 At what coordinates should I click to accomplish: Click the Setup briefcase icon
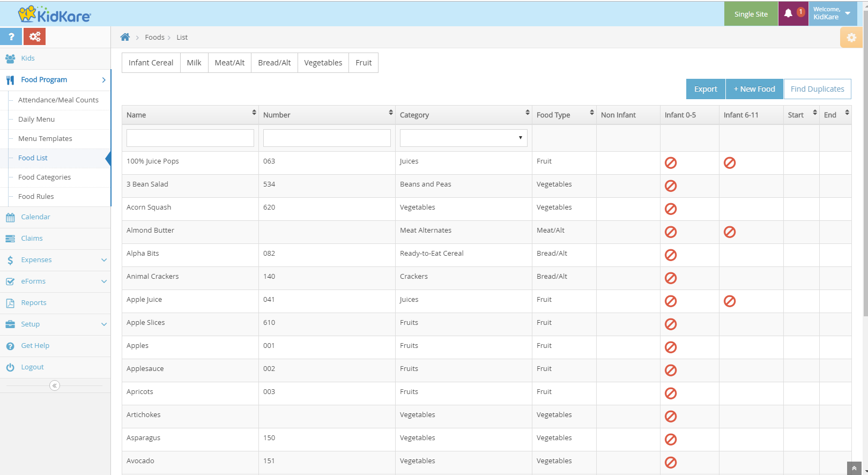[x=10, y=324]
